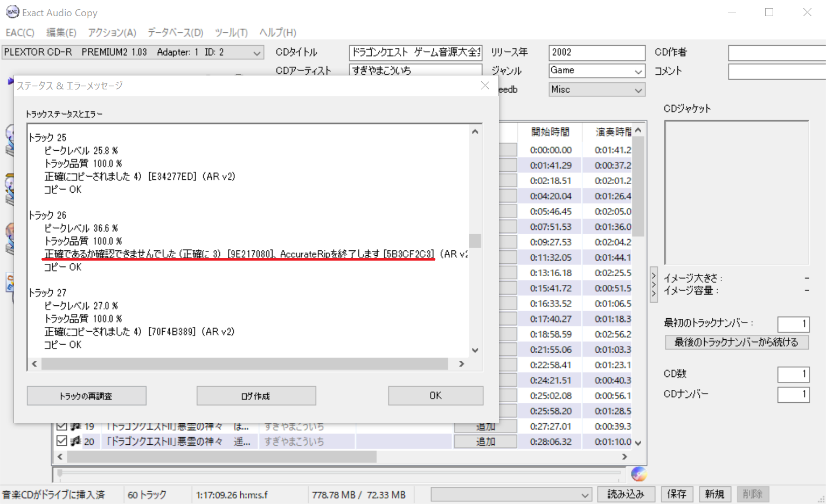Open the アクション(A) menu
The height and width of the screenshot is (504, 826).
[x=112, y=32]
